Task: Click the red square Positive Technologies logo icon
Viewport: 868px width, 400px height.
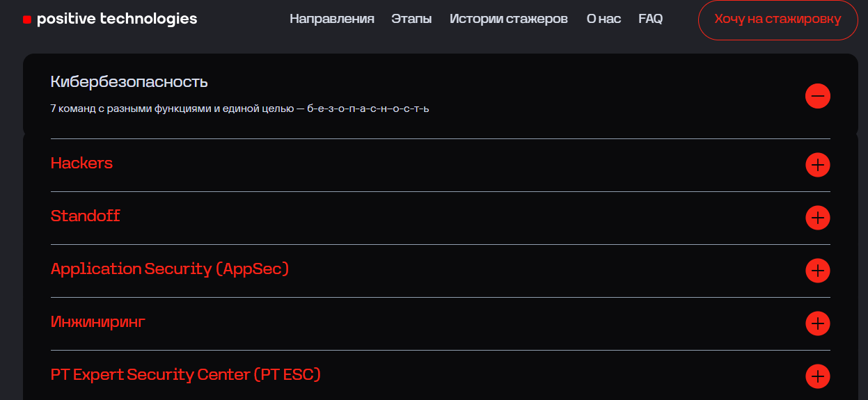Action: tap(27, 19)
